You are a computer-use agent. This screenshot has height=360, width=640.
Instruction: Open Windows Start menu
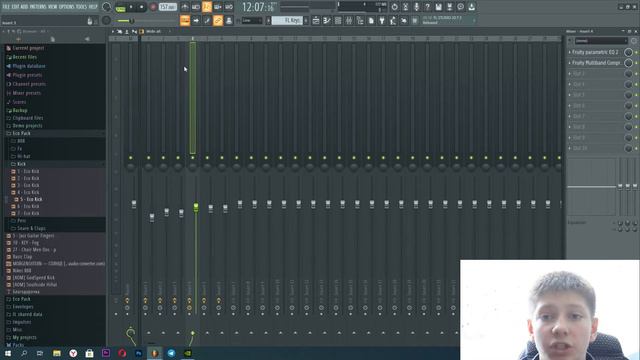(x=8, y=353)
